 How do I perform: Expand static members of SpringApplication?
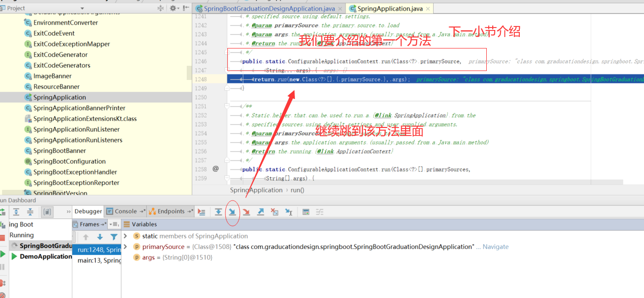[125, 236]
